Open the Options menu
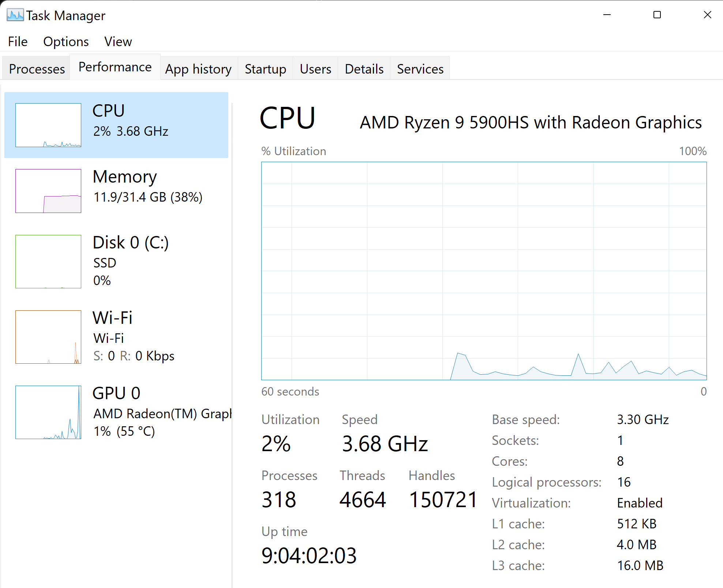 pyautogui.click(x=66, y=42)
